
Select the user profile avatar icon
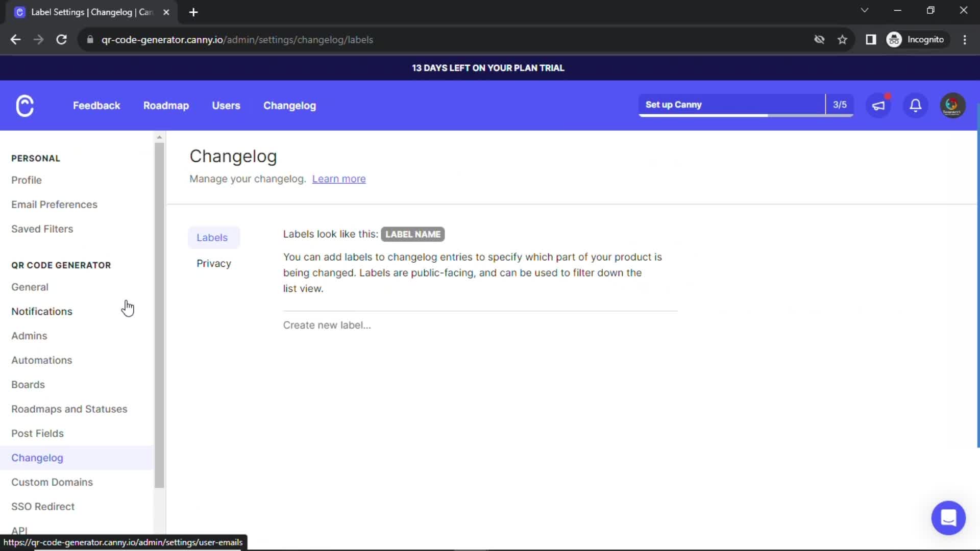[953, 105]
